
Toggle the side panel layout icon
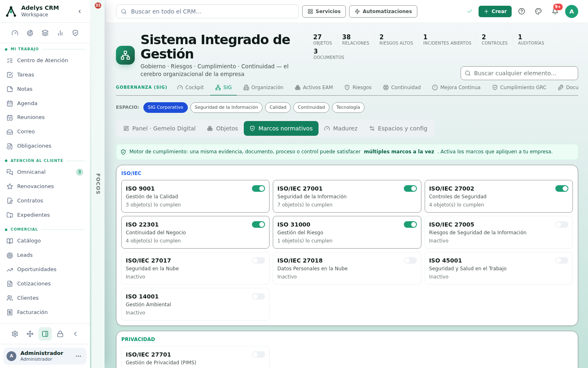[45, 334]
